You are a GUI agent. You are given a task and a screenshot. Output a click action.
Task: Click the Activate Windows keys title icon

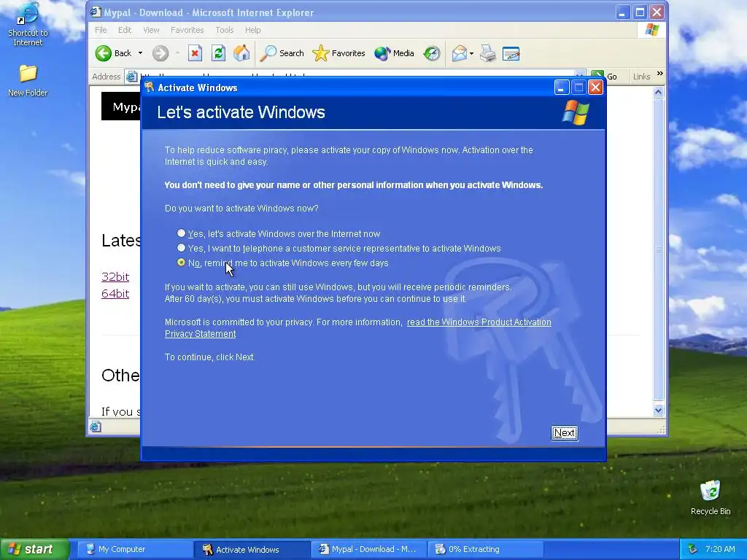pyautogui.click(x=150, y=87)
